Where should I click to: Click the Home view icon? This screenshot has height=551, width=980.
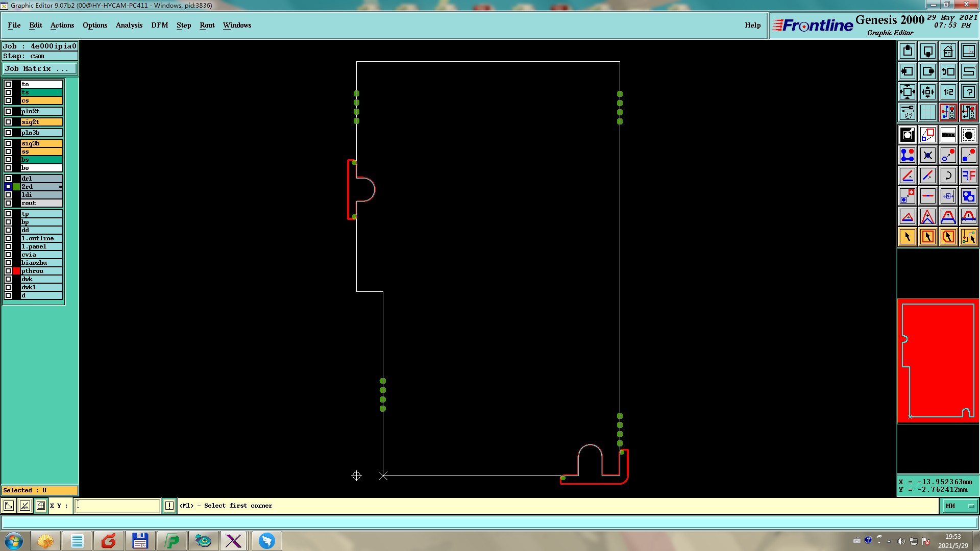(948, 51)
